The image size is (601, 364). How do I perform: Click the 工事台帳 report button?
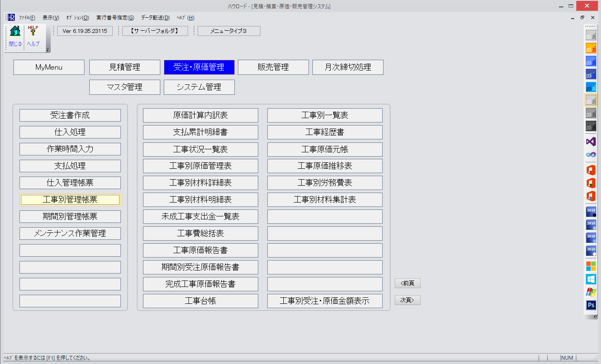pyautogui.click(x=200, y=301)
